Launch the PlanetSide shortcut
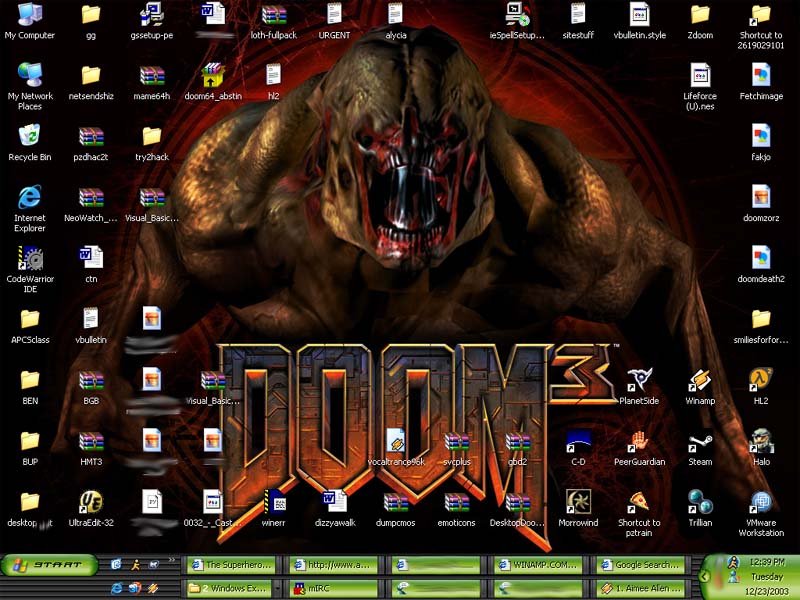Viewport: 800px width, 600px height. coord(639,387)
